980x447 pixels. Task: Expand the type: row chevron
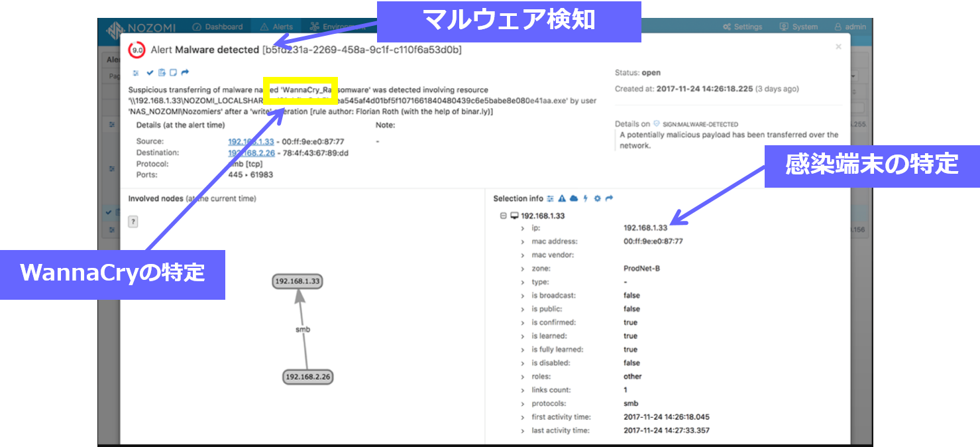pos(522,282)
